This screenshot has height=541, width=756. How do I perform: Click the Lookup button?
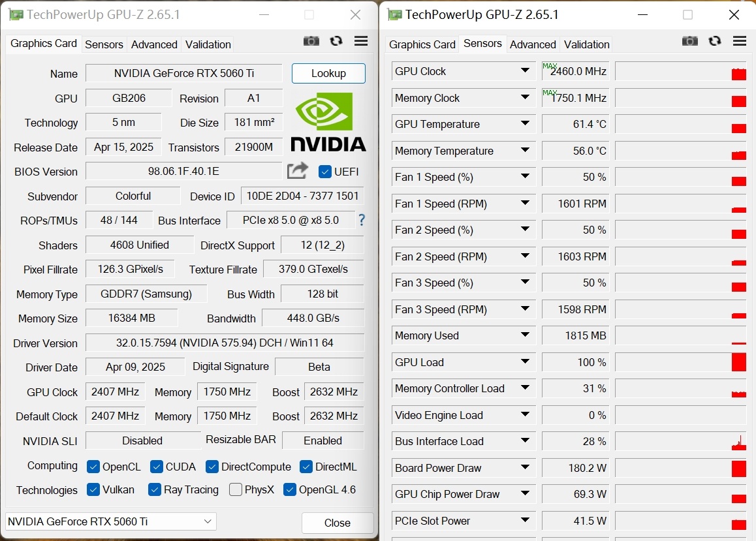pyautogui.click(x=328, y=73)
